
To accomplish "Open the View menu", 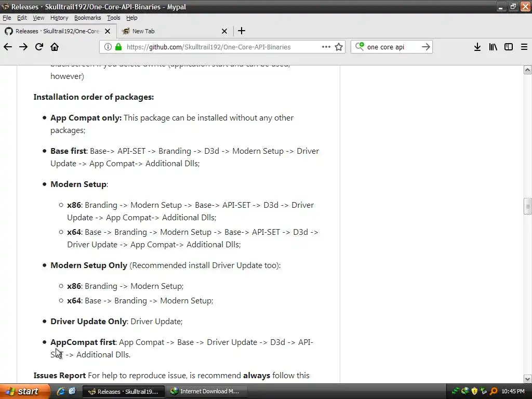I will pyautogui.click(x=38, y=18).
